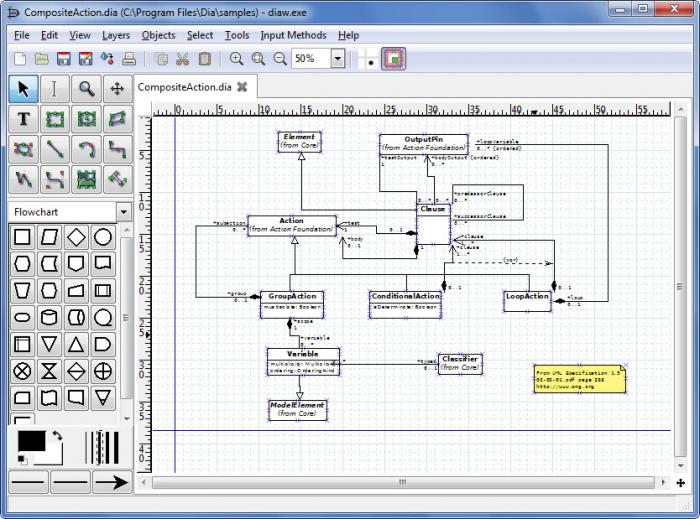Select the Ellipse shape tool

86,119
